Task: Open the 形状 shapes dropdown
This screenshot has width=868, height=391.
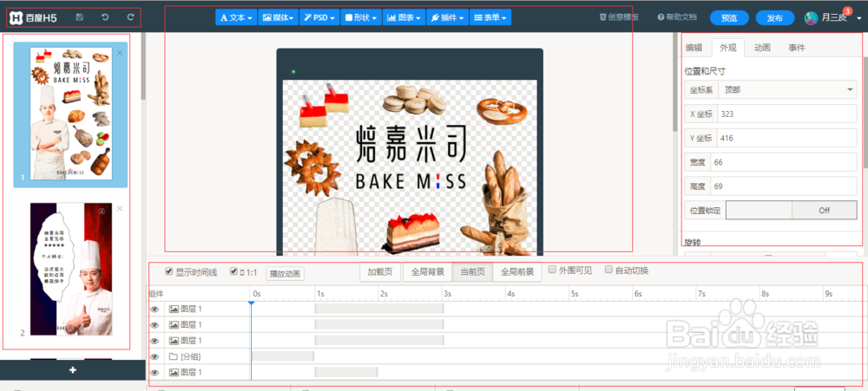Action: click(360, 17)
